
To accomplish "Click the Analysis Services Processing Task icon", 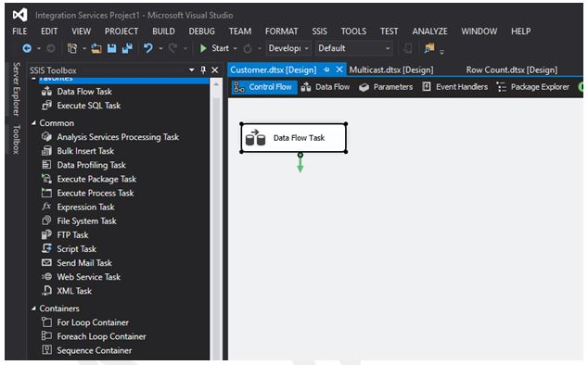I will 46,137.
